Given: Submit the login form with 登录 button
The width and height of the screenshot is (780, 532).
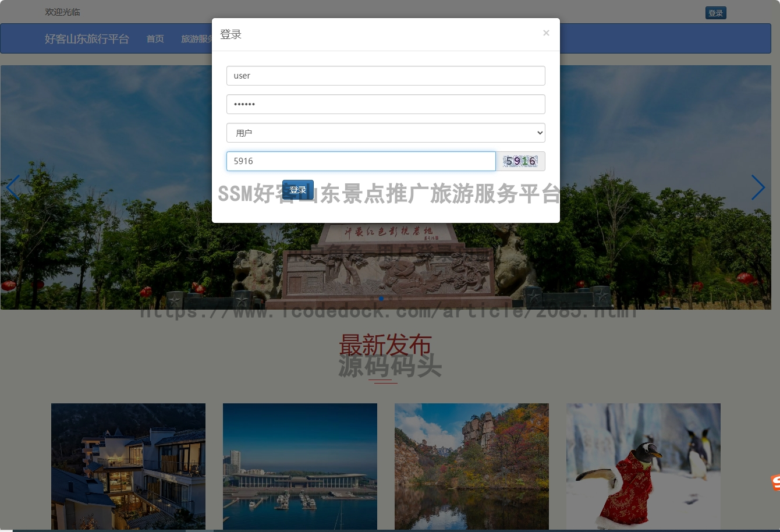Looking at the screenshot, I should [x=298, y=190].
